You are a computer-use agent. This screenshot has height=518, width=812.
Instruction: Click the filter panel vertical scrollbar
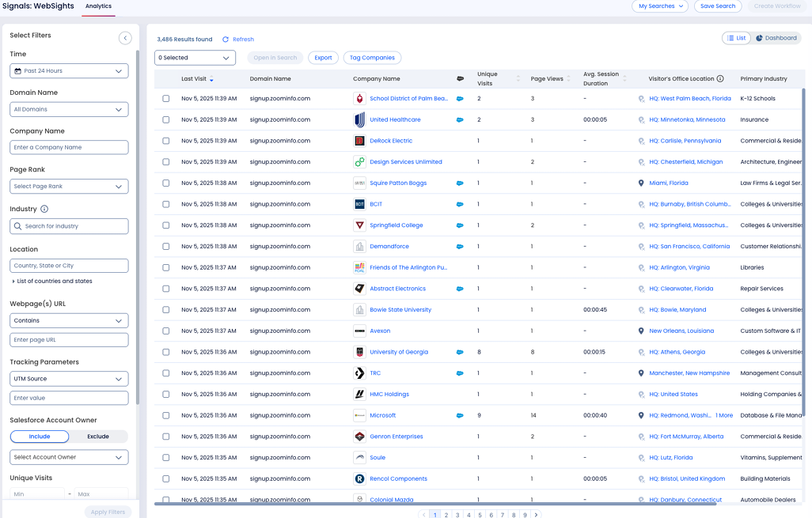(x=138, y=228)
